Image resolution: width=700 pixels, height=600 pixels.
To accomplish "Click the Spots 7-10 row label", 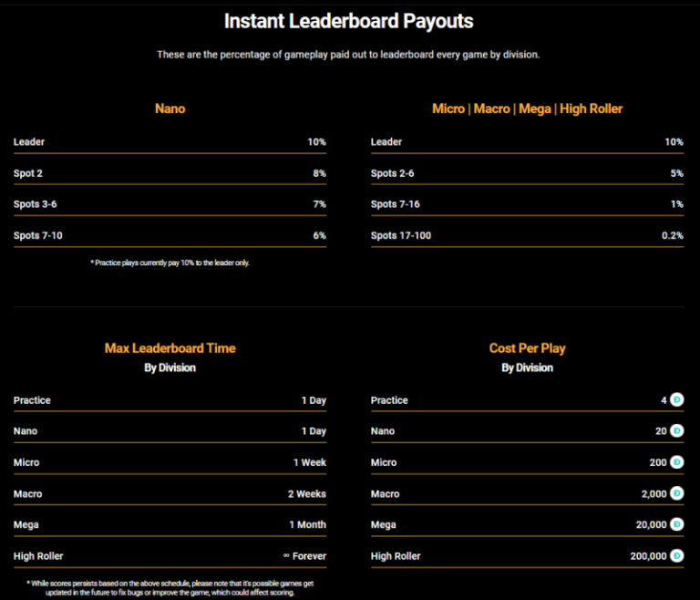I will (x=37, y=235).
